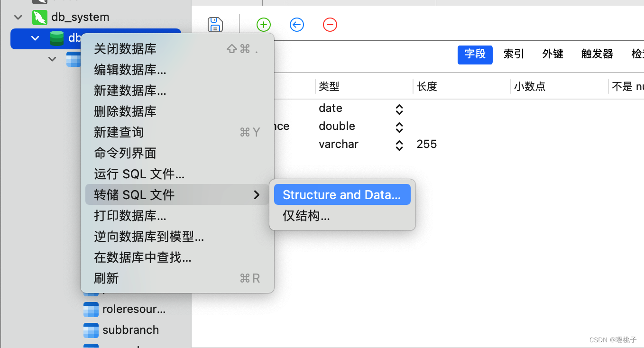Image resolution: width=644 pixels, height=348 pixels.
Task: Choose 打印数据库... menu entry
Action: [177, 216]
